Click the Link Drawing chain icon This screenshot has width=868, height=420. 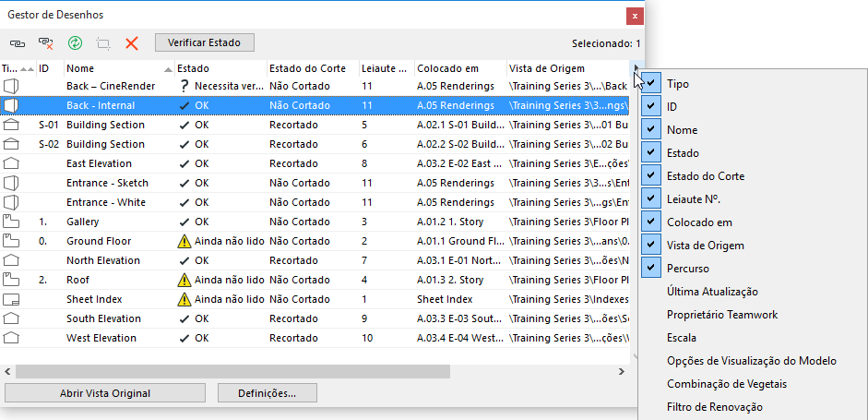tap(18, 43)
